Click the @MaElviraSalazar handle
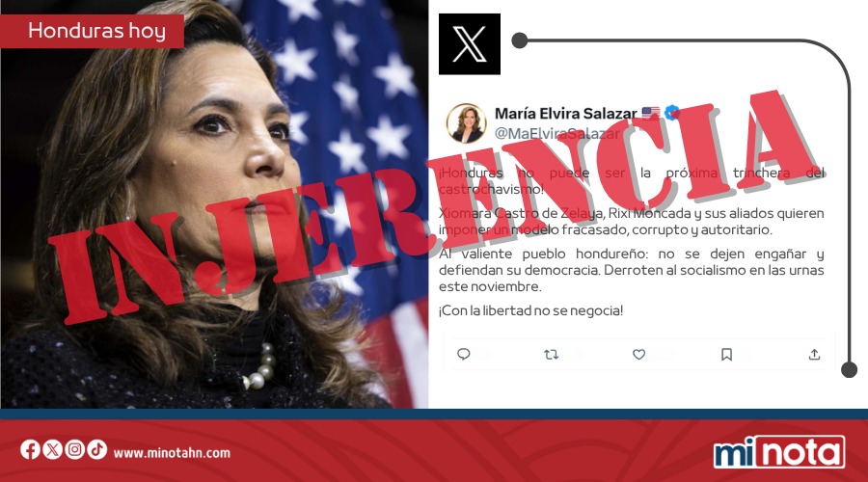This screenshot has width=868, height=482. 556,133
